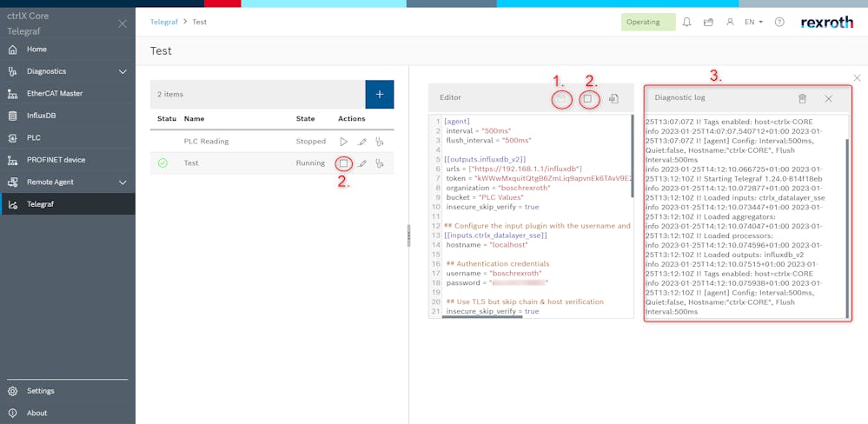Click the State column header

(x=306, y=118)
